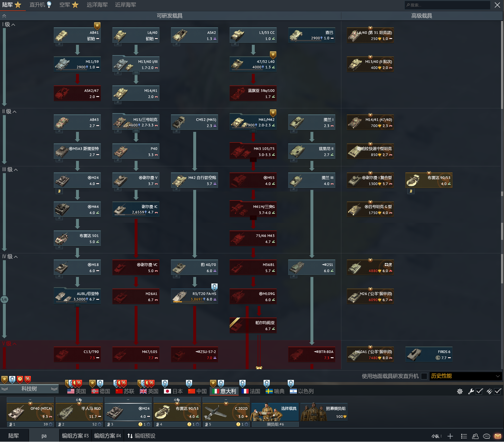Open the 编组方案 #3 preset
The height and width of the screenshot is (442, 504).
click(75, 436)
